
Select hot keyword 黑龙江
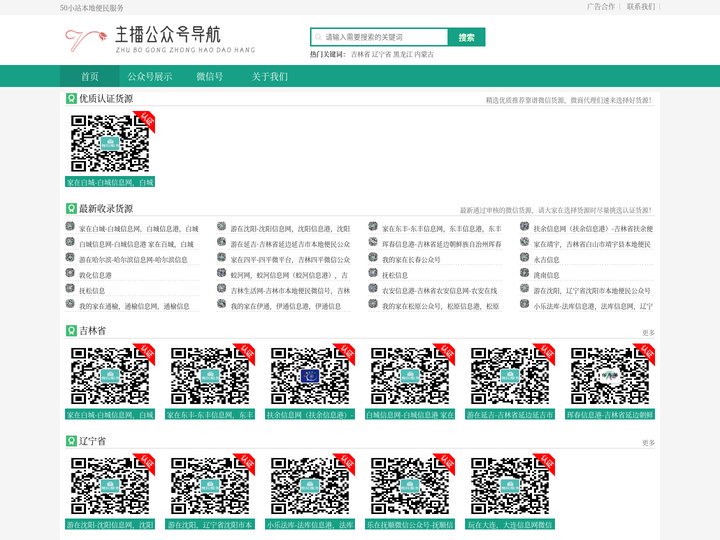(403, 54)
